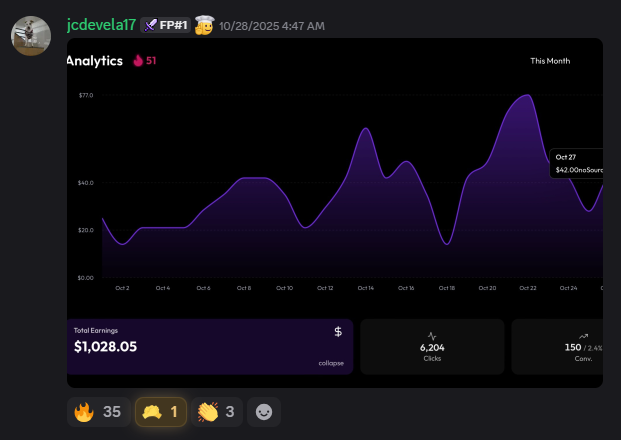Click the dollar sign icon in Total Earnings
The width and height of the screenshot is (621, 440).
(338, 331)
